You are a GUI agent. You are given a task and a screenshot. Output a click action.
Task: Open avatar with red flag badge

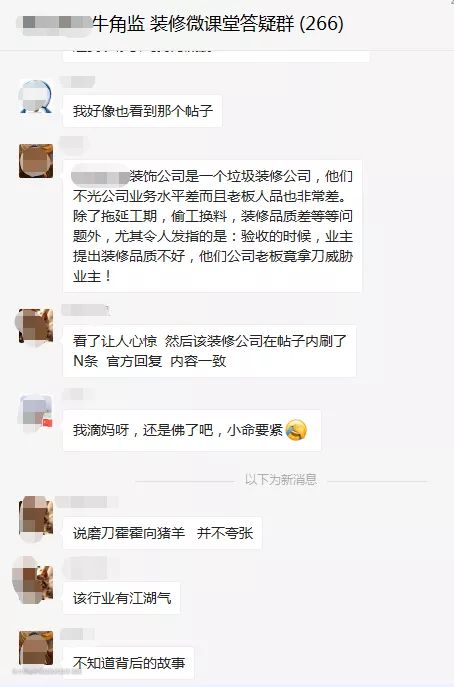pos(36,411)
